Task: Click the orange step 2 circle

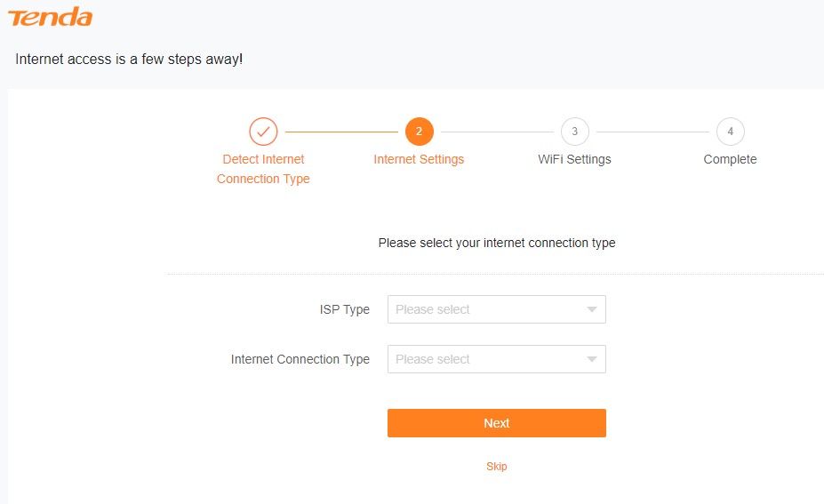Action: pyautogui.click(x=419, y=132)
